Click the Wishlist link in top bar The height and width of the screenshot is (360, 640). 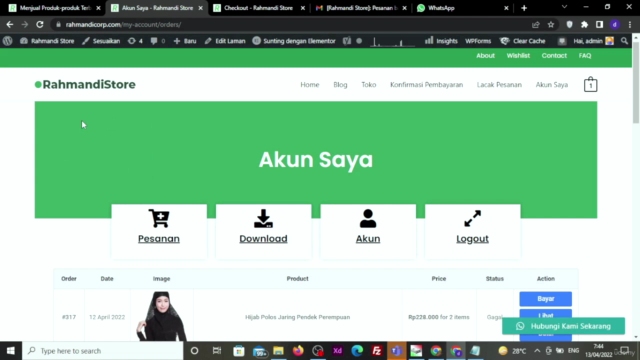coord(518,56)
